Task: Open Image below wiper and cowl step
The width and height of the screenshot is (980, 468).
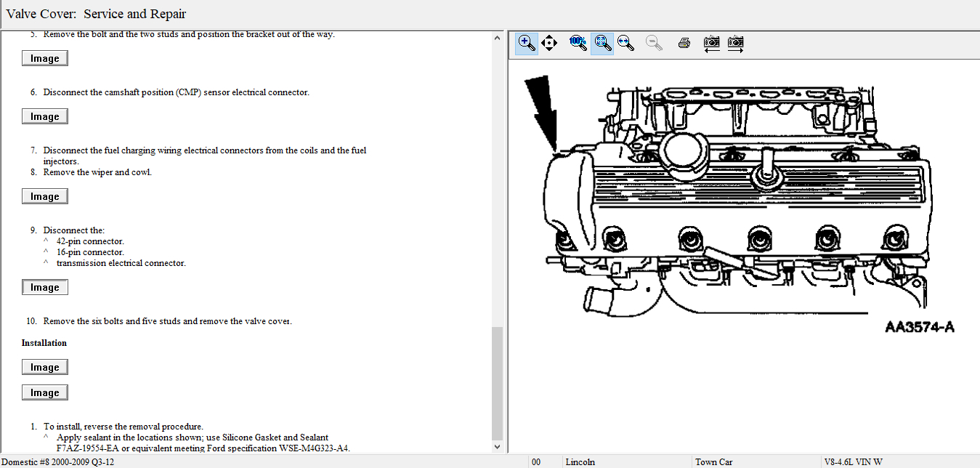Action: (x=45, y=197)
